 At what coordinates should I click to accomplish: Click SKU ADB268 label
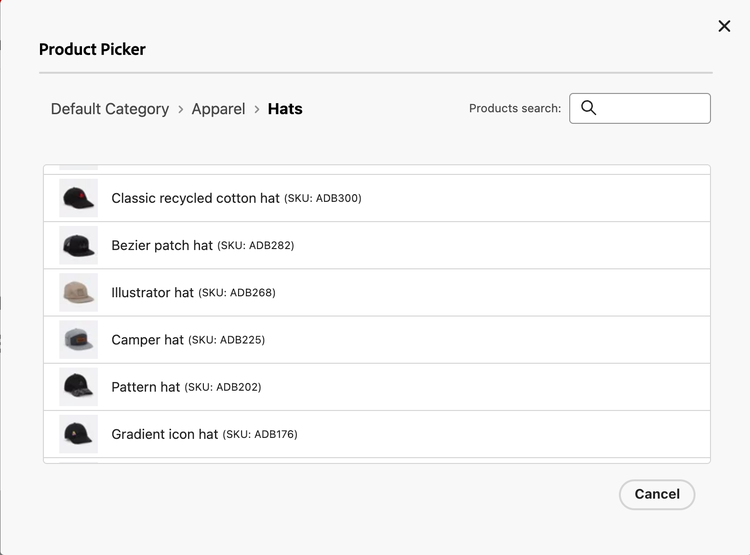(x=237, y=292)
